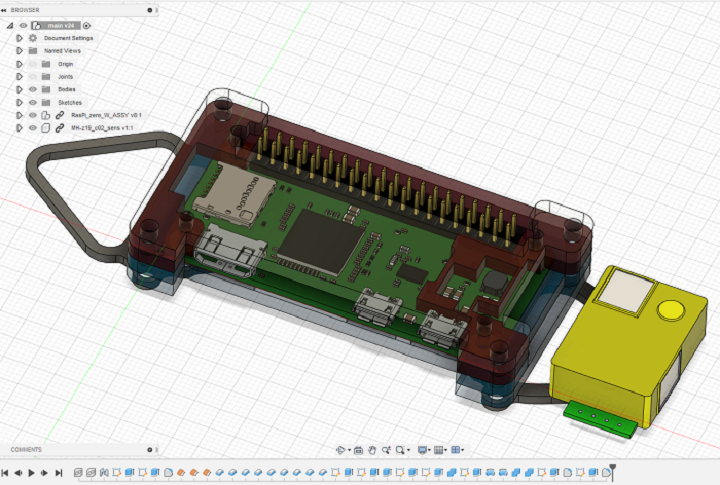This screenshot has width=720, height=485.
Task: Jump to the timeline beginning
Action: point(5,473)
